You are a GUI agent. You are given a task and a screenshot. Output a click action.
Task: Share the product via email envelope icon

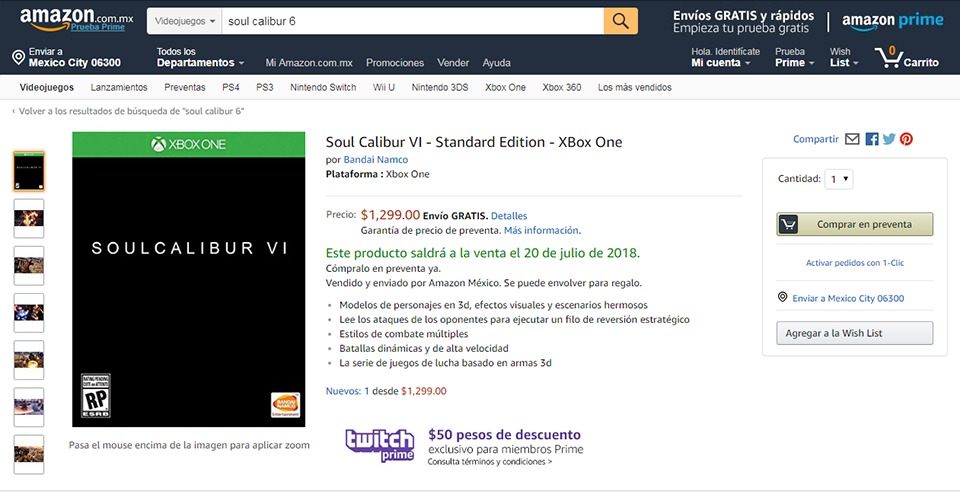[x=852, y=139]
